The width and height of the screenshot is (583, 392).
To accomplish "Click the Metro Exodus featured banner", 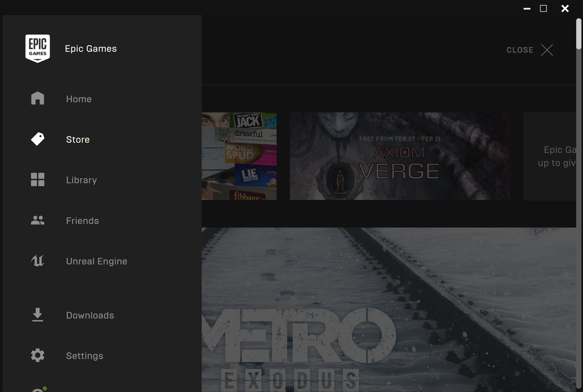I will (389, 310).
